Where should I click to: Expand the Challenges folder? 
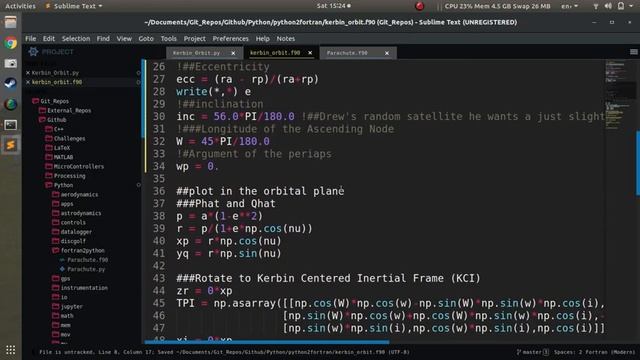pos(65,139)
